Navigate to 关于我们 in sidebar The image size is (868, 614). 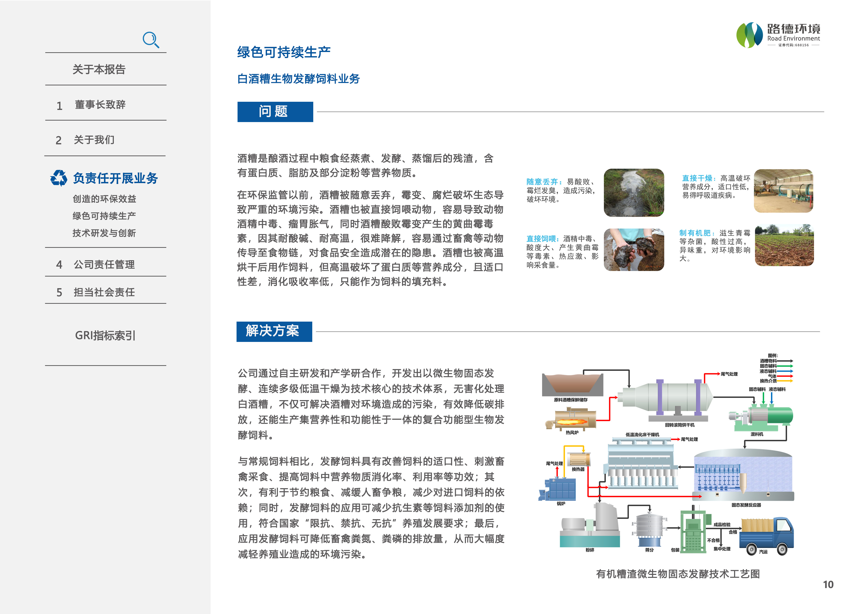(94, 140)
